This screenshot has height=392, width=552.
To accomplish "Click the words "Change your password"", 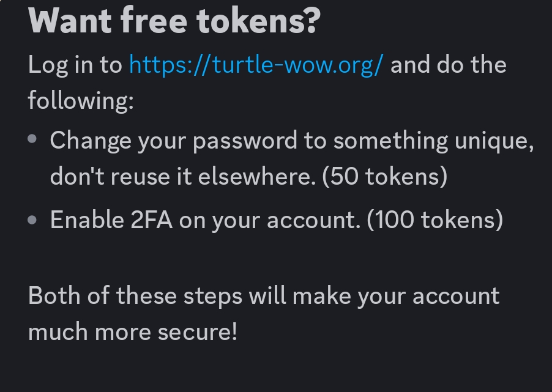I will [174, 141].
